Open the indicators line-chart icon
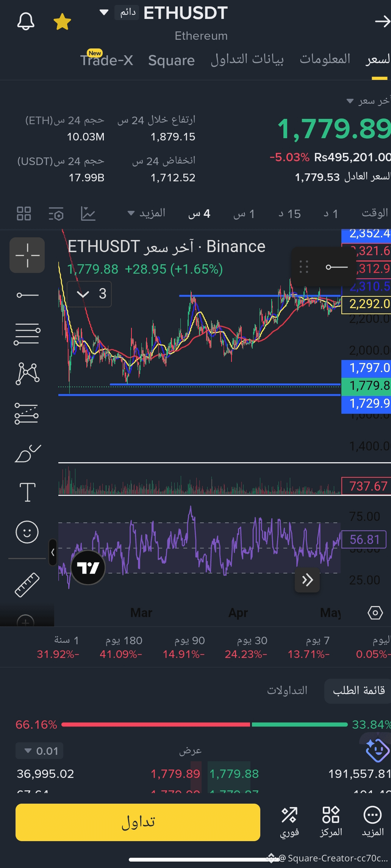The image size is (391, 868). [88, 213]
